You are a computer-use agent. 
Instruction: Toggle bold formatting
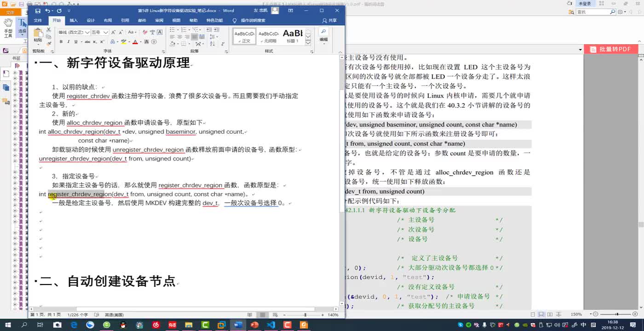(61, 42)
